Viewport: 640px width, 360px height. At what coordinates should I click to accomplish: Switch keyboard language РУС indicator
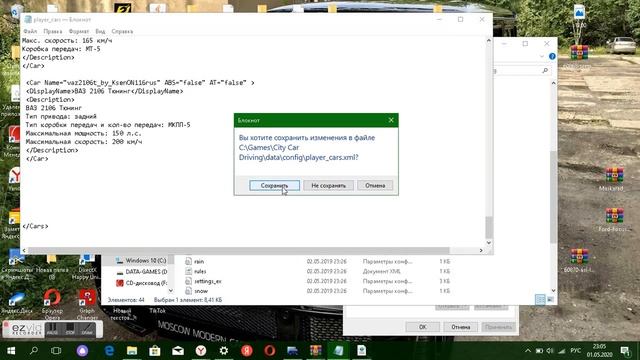point(576,351)
